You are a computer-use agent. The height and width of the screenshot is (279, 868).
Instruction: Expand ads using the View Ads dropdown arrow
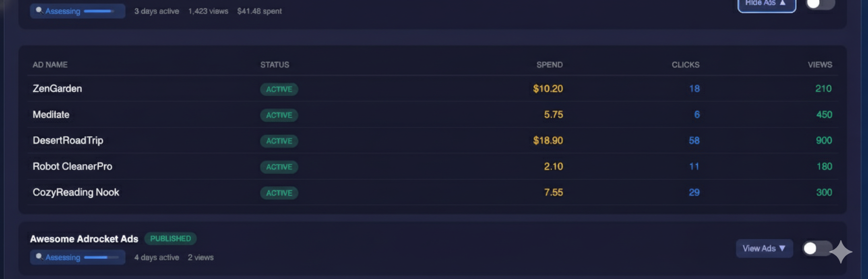tap(783, 248)
